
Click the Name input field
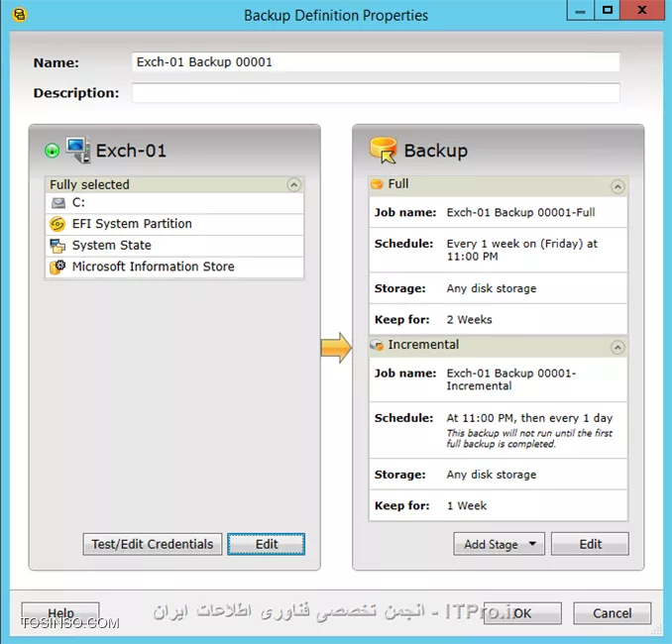[376, 62]
